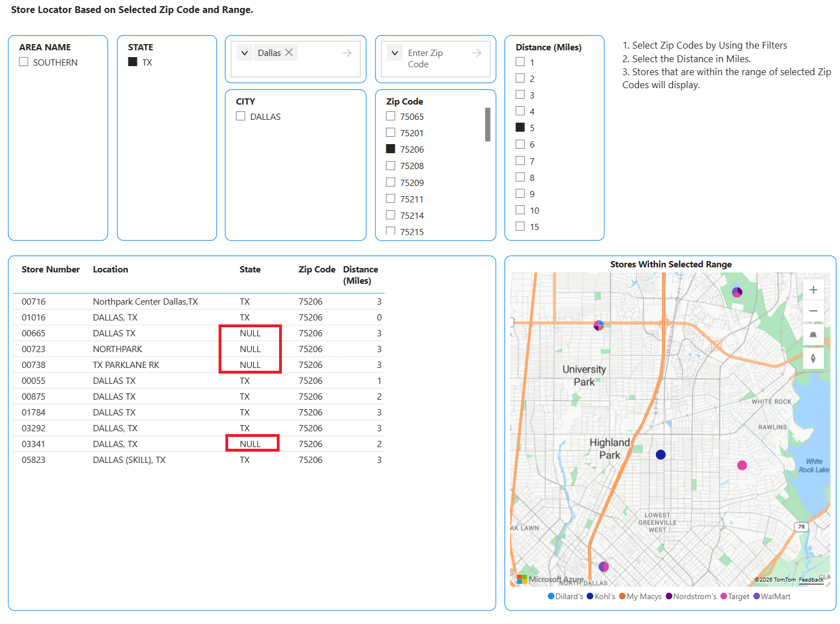Screen dimensions: 840x624
Task: Zoom out the map with the minus icon
Action: [813, 311]
